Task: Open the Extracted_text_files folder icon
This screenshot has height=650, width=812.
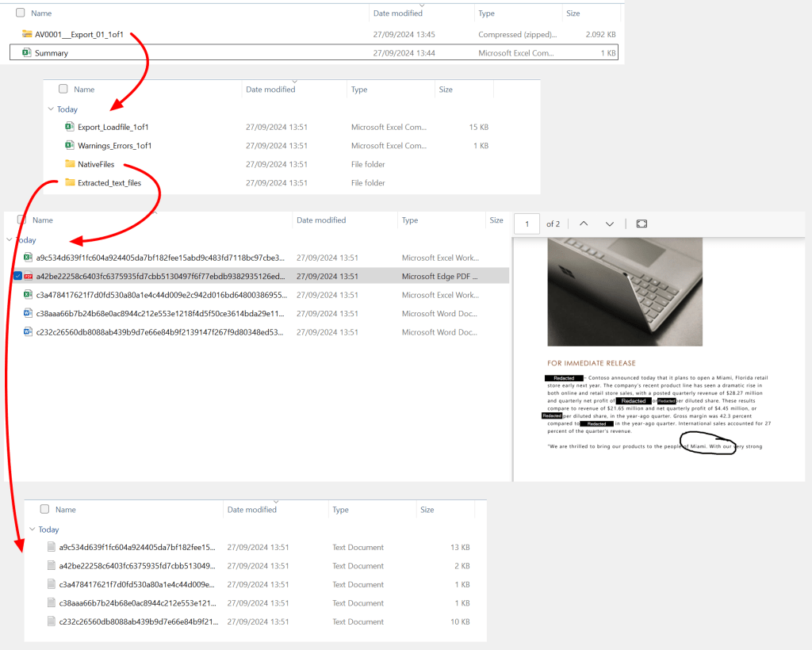Action: 70,182
